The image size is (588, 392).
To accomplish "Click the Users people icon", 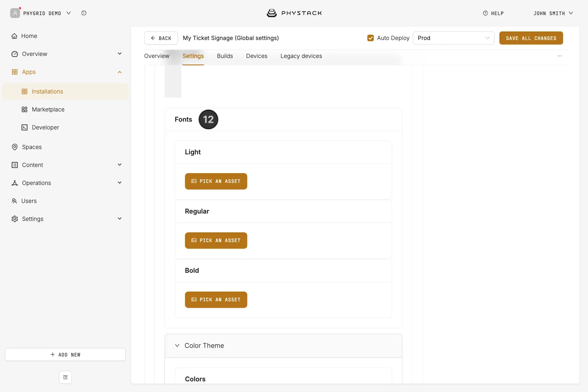I will 14,201.
